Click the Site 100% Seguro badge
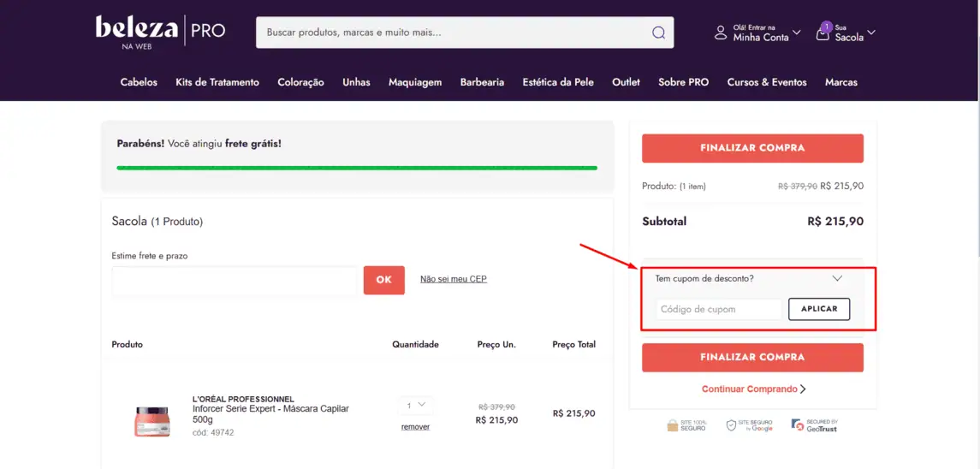The width and height of the screenshot is (980, 469). point(686,425)
